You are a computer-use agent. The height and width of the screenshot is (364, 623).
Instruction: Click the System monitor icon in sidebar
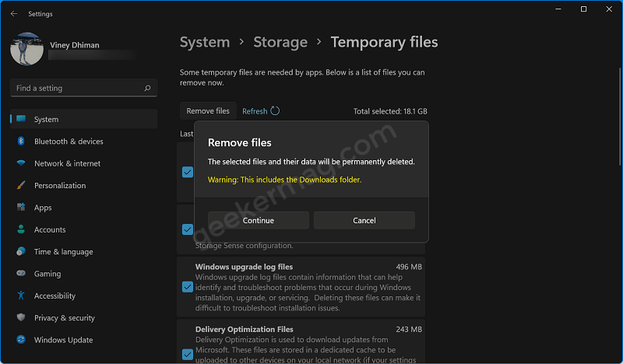[21, 119]
